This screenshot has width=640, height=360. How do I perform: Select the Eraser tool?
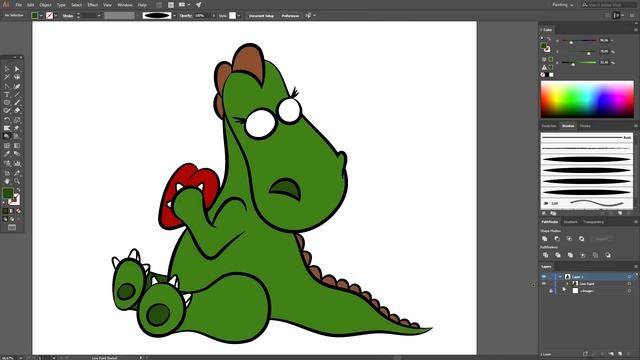pyautogui.click(x=17, y=110)
